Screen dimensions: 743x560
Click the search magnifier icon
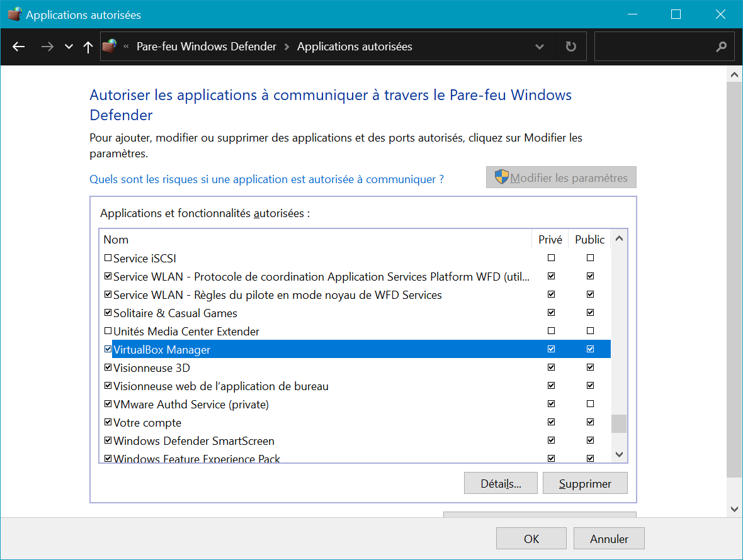pyautogui.click(x=721, y=47)
